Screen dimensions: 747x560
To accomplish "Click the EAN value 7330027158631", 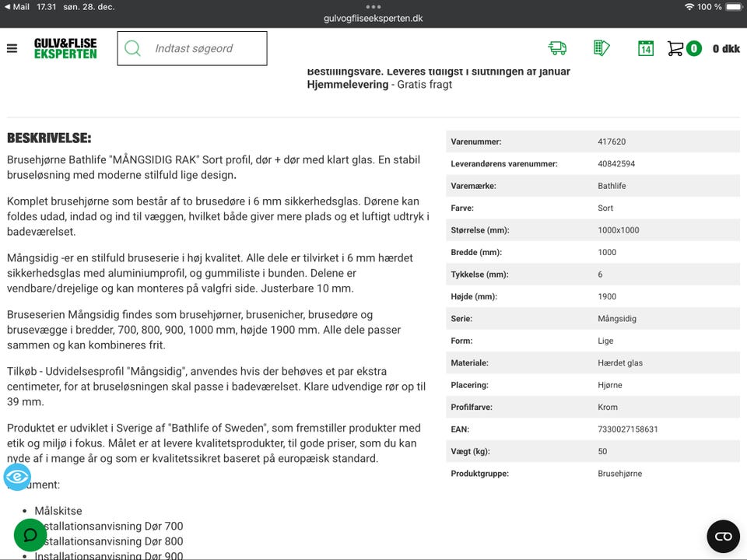I will [628, 429].
